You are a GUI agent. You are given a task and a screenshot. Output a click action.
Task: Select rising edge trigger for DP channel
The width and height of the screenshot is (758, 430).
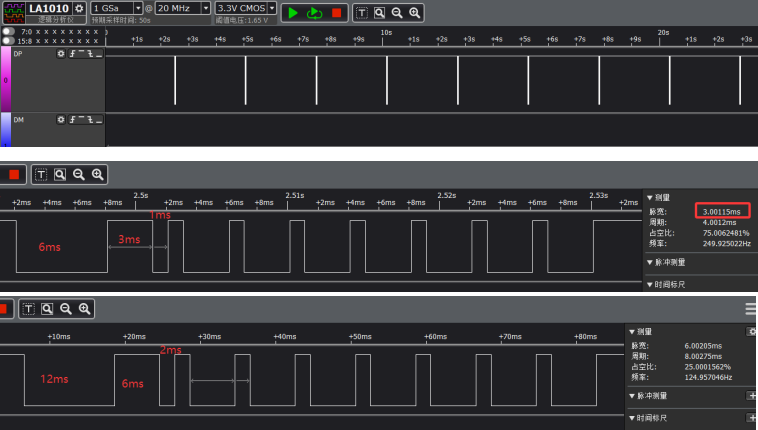coord(73,54)
